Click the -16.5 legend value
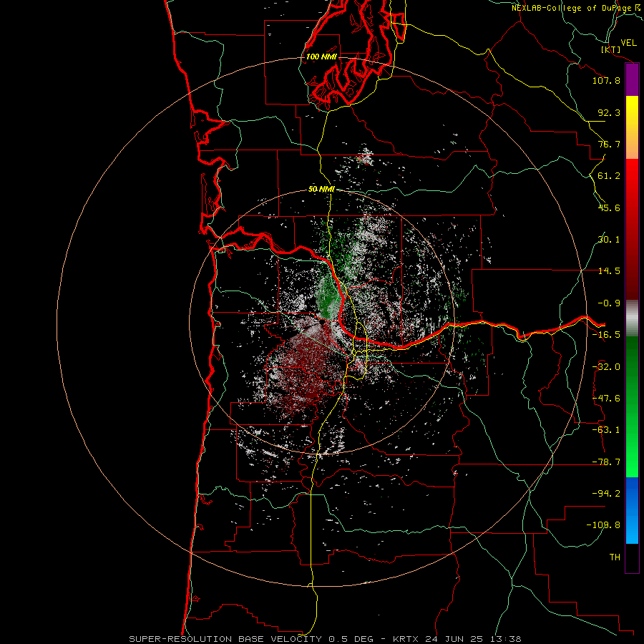Viewport: 644px width, 644px height. coord(606,335)
